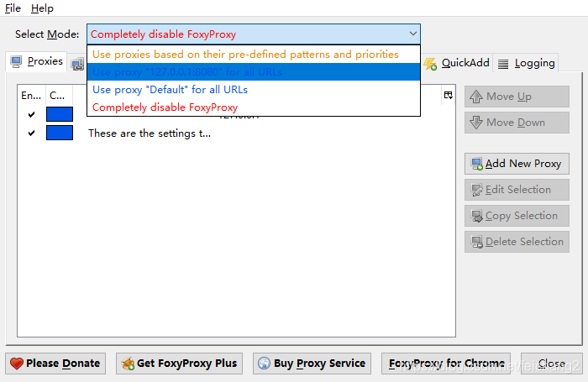The width and height of the screenshot is (588, 382).
Task: Choose 'Use proxies based on their pre-defined patterns'
Action: [x=253, y=55]
